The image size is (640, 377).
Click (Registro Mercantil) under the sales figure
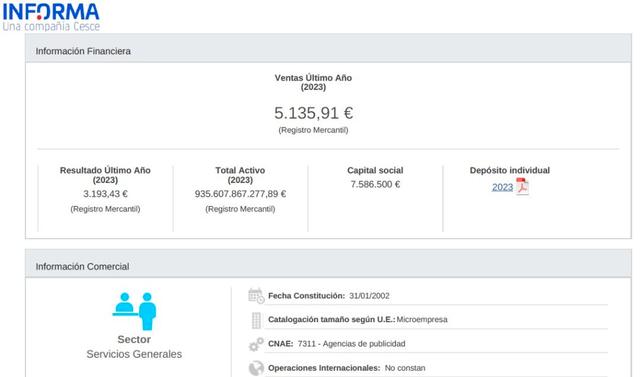coord(313,130)
